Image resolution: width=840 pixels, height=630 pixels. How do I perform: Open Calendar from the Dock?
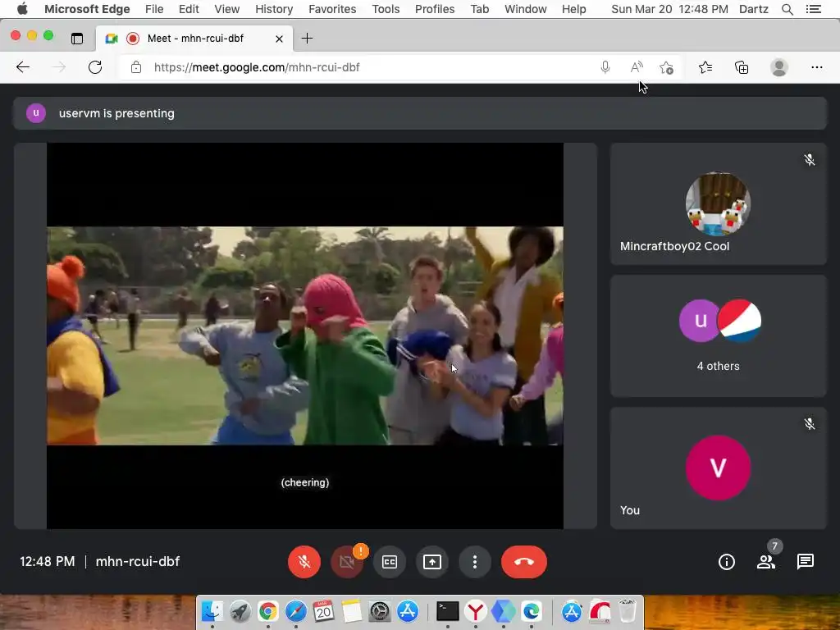(x=323, y=610)
